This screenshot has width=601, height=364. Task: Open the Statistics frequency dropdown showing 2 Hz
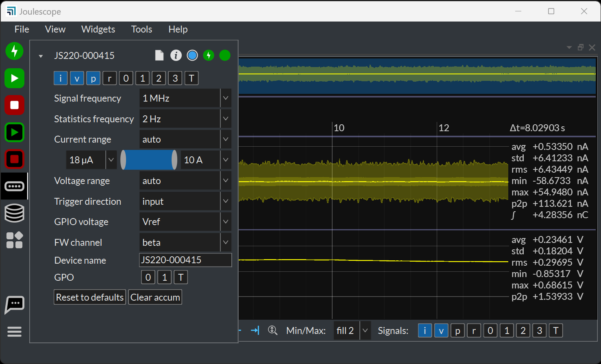(185, 119)
